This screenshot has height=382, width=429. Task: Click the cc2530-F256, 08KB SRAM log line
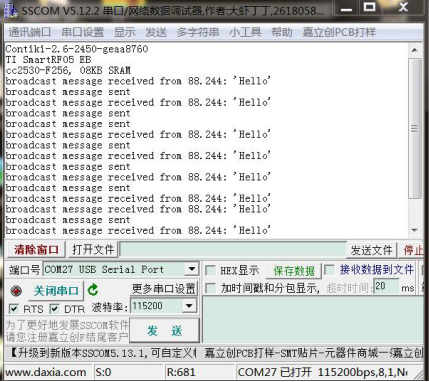pos(68,70)
